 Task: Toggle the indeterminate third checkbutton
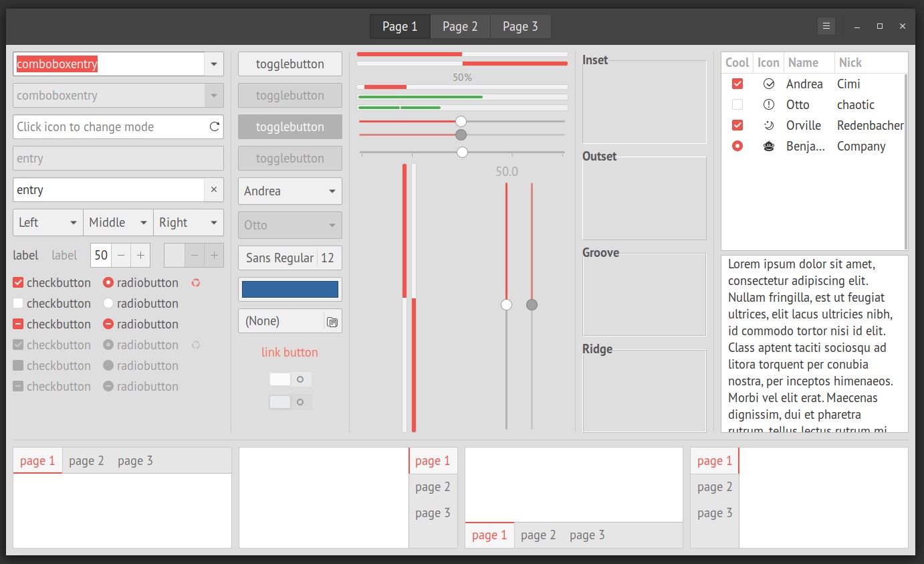[18, 324]
